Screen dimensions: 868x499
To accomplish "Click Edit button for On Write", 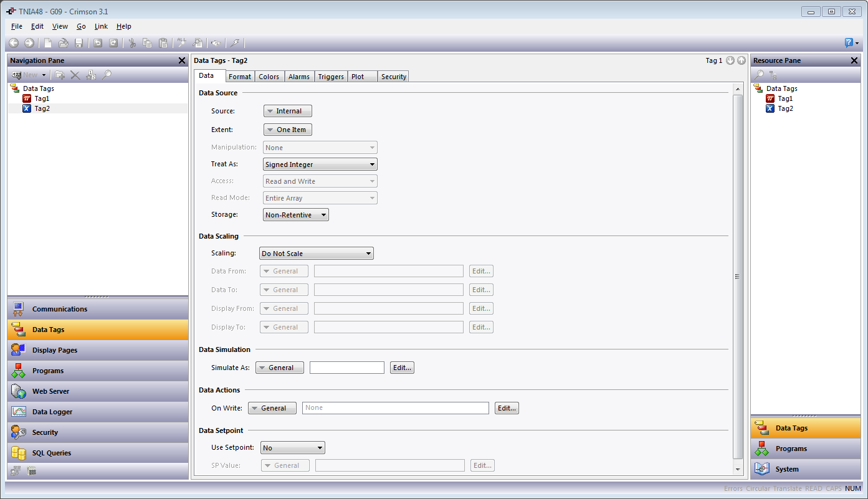I will [507, 408].
